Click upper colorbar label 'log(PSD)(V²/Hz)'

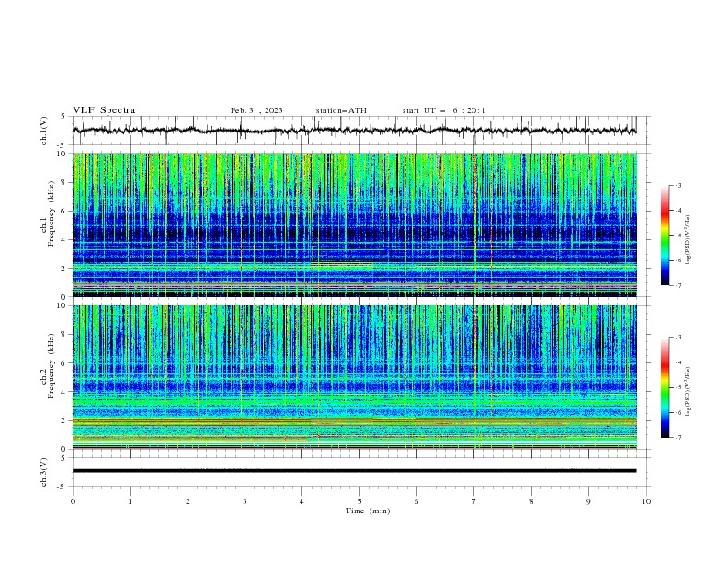click(688, 240)
